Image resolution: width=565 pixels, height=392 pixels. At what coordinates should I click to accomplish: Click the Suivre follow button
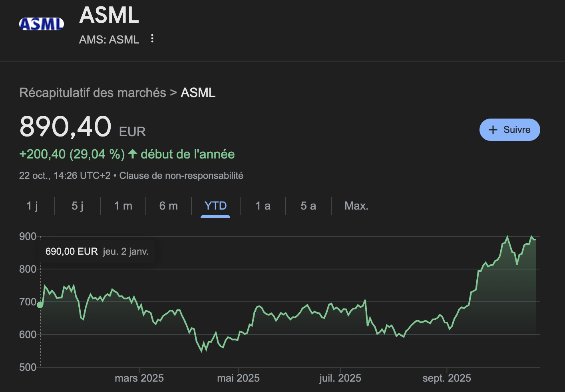click(509, 130)
